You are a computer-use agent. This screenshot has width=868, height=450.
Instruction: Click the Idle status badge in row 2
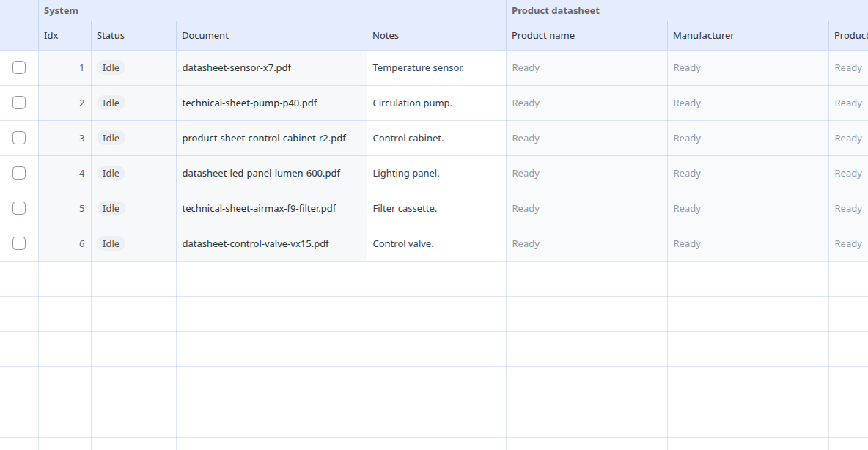click(111, 103)
